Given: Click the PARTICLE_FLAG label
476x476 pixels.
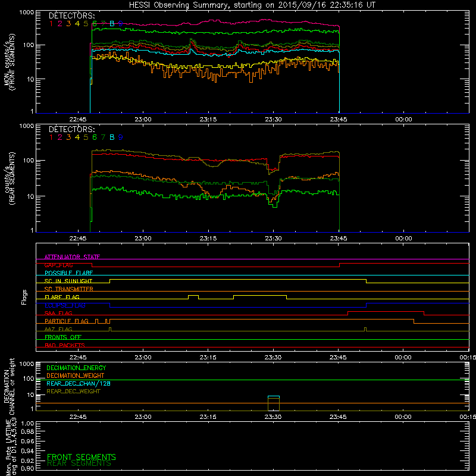Looking at the screenshot, I should click(x=67, y=321).
